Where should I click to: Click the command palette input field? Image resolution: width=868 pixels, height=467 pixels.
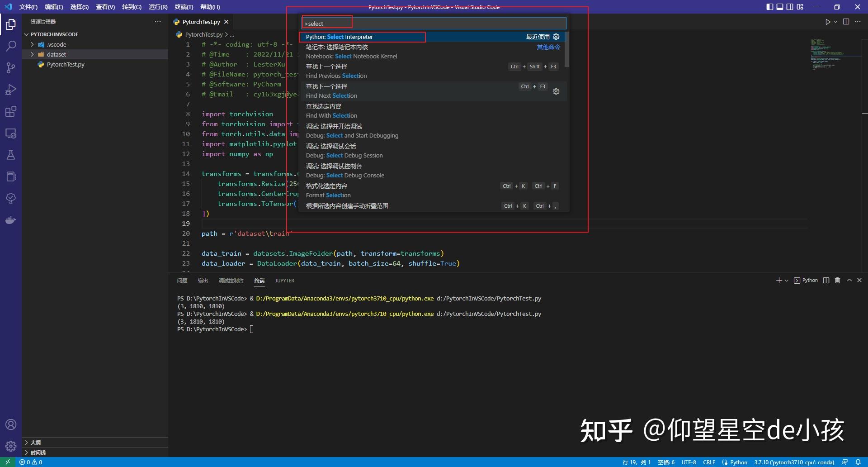(x=434, y=23)
